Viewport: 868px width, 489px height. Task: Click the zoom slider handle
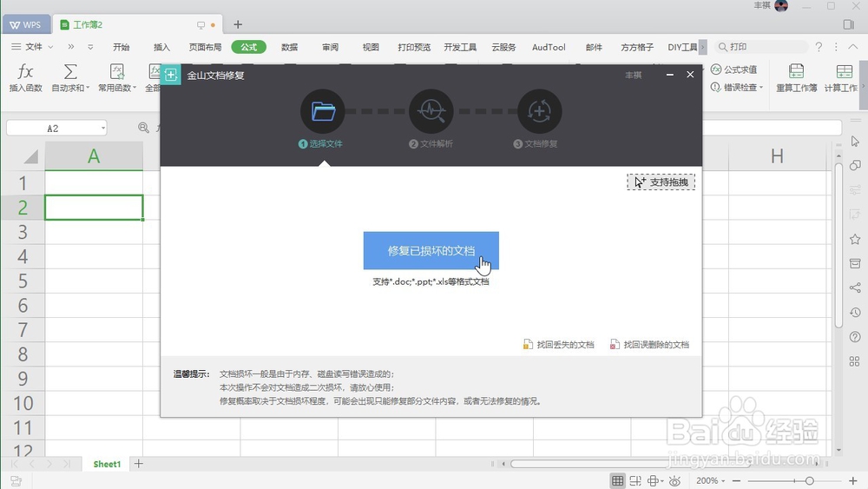point(809,480)
